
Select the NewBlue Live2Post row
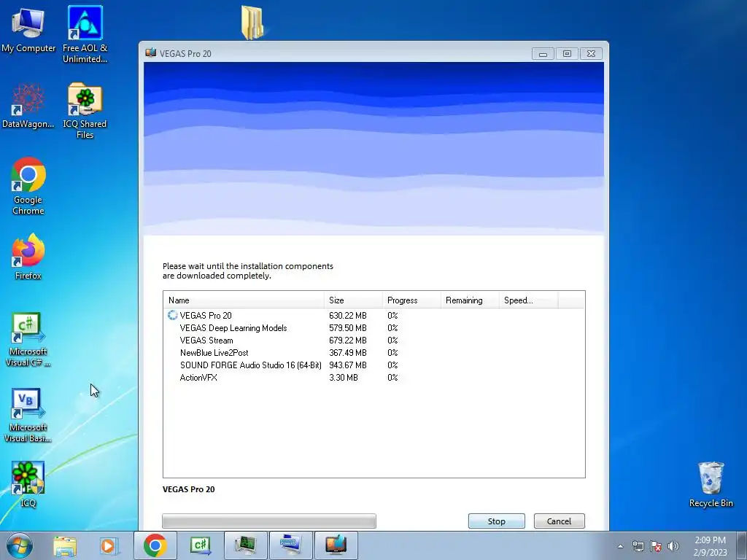click(374, 352)
